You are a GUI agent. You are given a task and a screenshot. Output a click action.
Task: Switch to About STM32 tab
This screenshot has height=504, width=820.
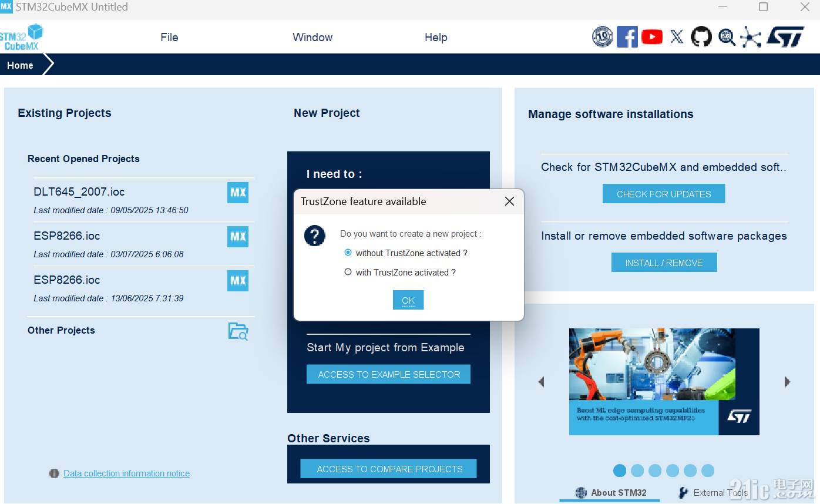click(610, 493)
